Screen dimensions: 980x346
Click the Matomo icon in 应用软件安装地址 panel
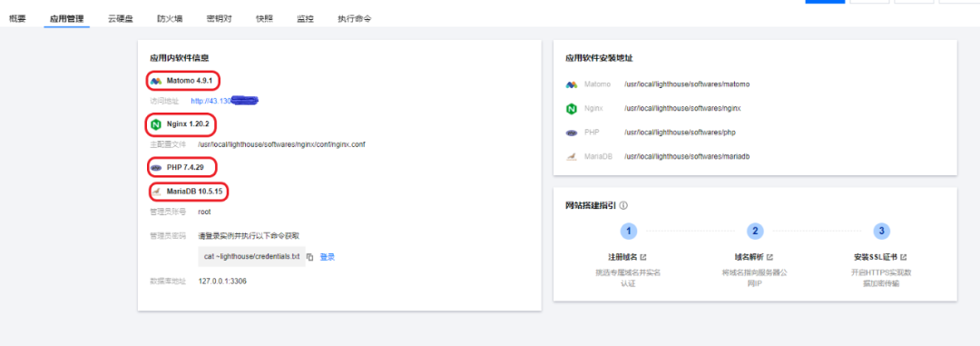pos(572,84)
